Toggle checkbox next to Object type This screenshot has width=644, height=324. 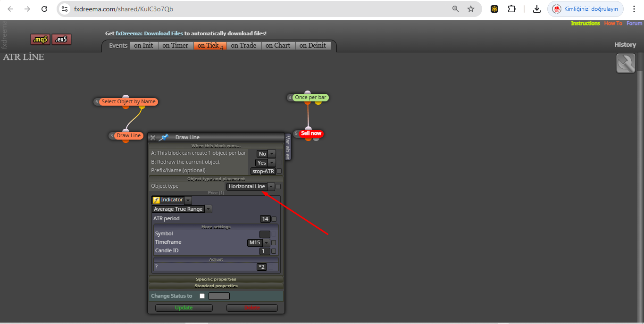(278, 187)
